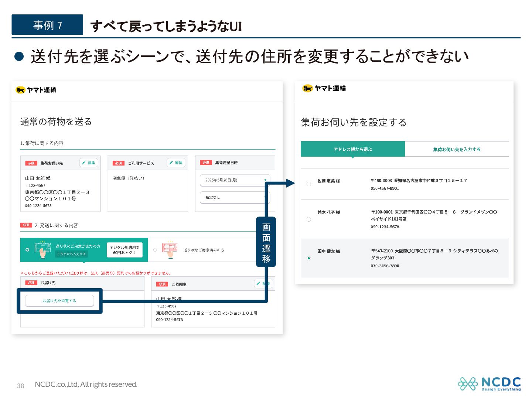Image resolution: width=532 pixels, height=399 pixels.
Task: Click the お届け先を設定する button
Action: click(59, 301)
